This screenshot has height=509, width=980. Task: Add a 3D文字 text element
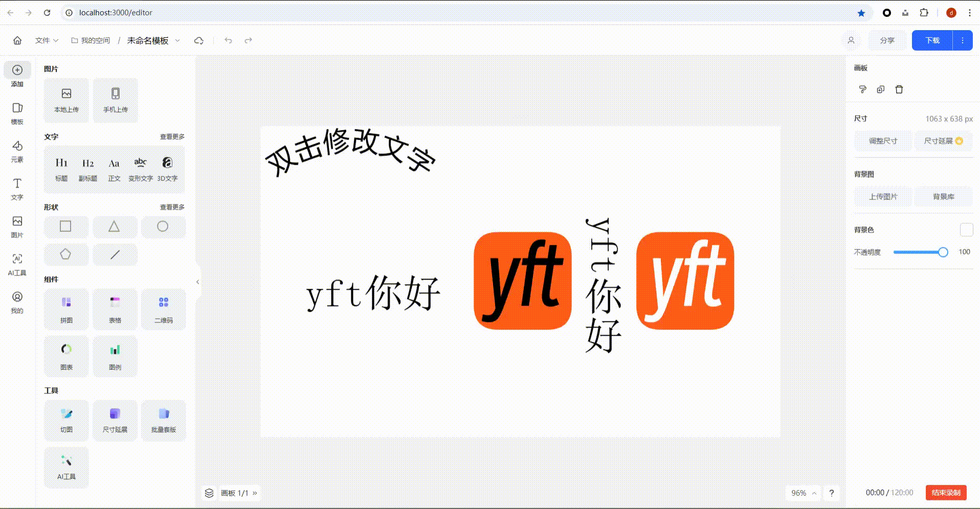tap(167, 169)
